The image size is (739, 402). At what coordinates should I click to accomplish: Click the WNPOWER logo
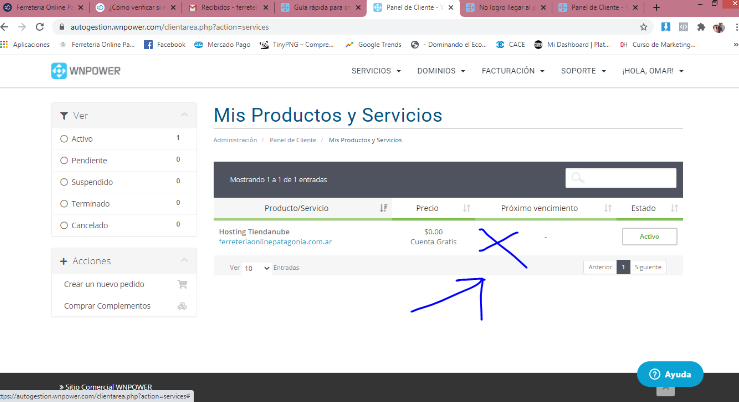click(x=85, y=71)
